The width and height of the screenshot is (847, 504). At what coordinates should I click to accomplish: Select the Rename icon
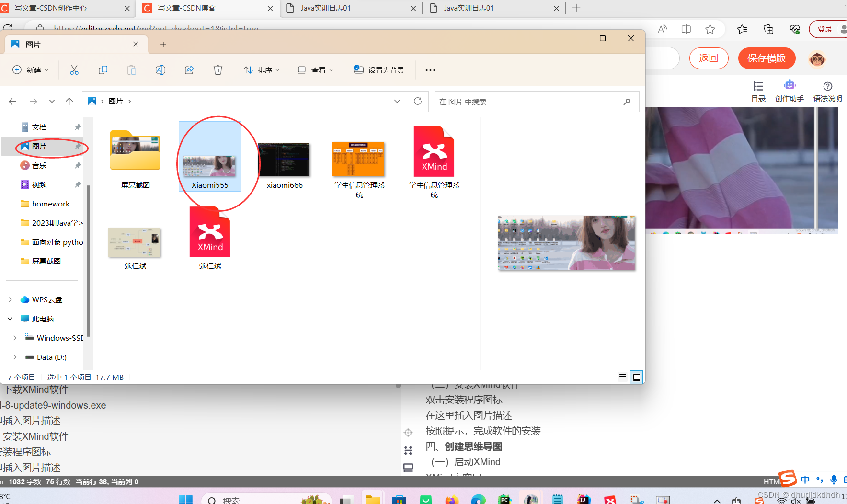[160, 70]
